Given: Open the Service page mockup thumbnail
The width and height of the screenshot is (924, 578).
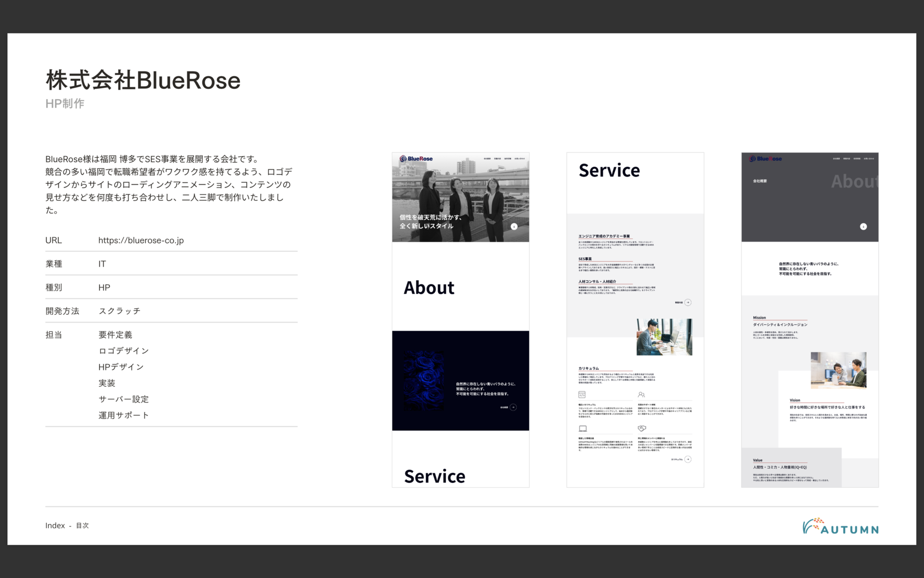Looking at the screenshot, I should point(635,319).
